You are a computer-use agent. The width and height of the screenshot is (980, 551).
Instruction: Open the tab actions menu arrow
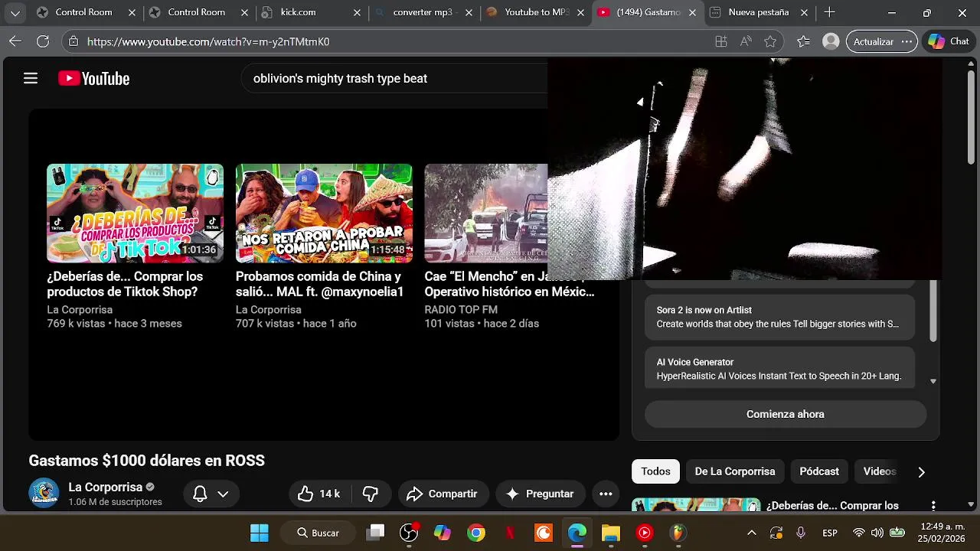tap(15, 12)
